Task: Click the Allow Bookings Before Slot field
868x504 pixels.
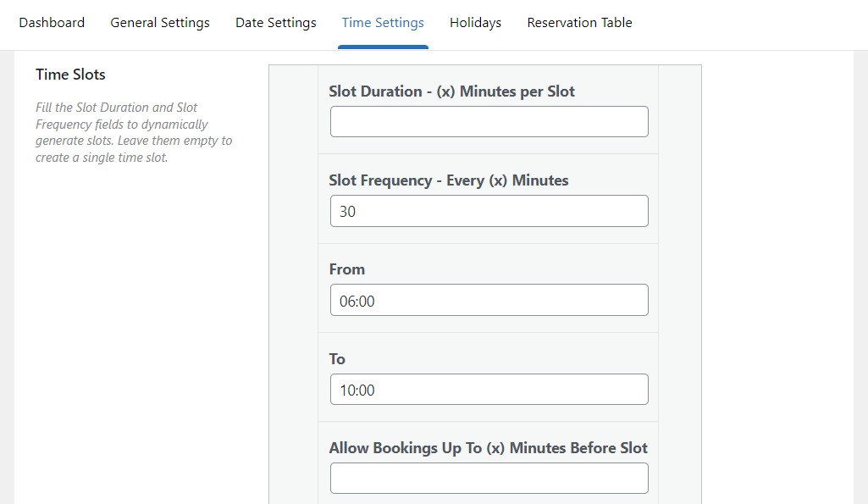Action: [489, 478]
